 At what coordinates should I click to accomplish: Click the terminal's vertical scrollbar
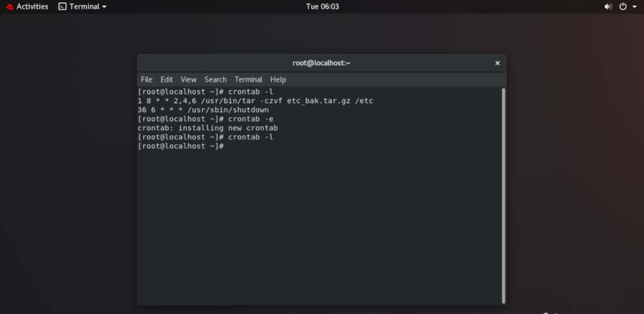pos(503,193)
